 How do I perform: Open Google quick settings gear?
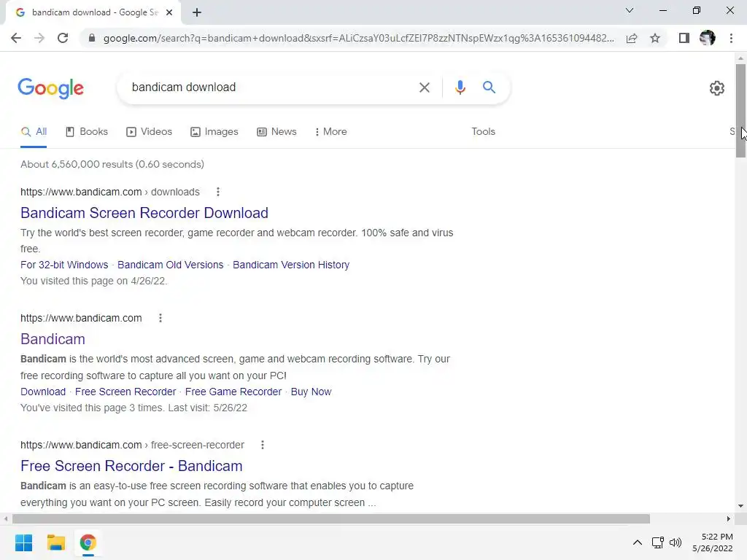717,88
